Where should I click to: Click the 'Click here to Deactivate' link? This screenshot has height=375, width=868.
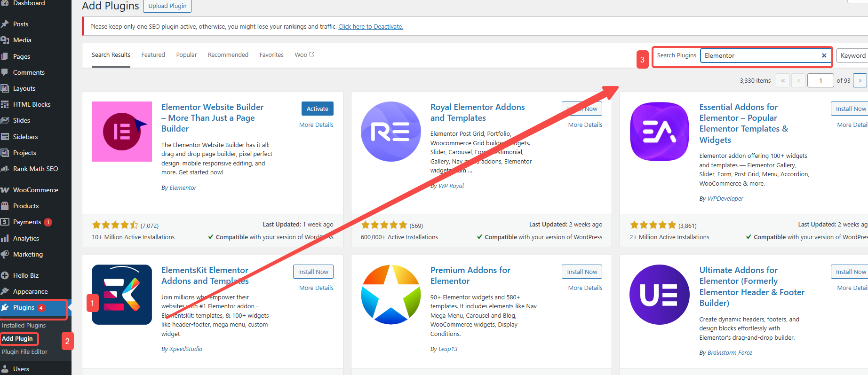point(371,27)
